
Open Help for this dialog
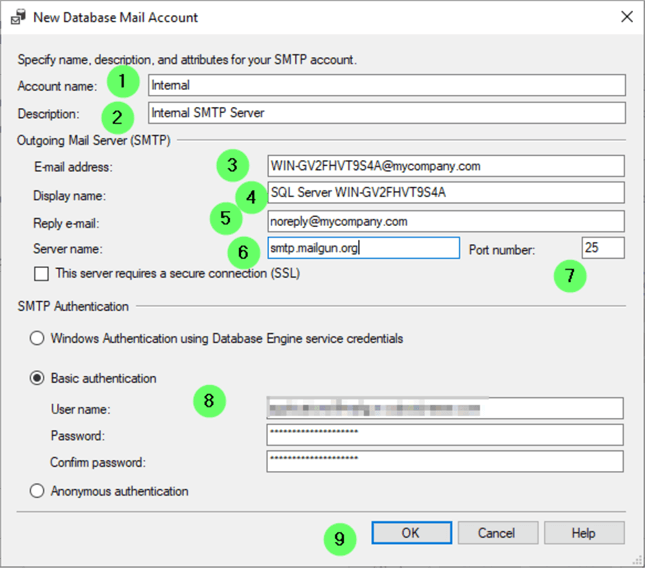click(x=583, y=533)
